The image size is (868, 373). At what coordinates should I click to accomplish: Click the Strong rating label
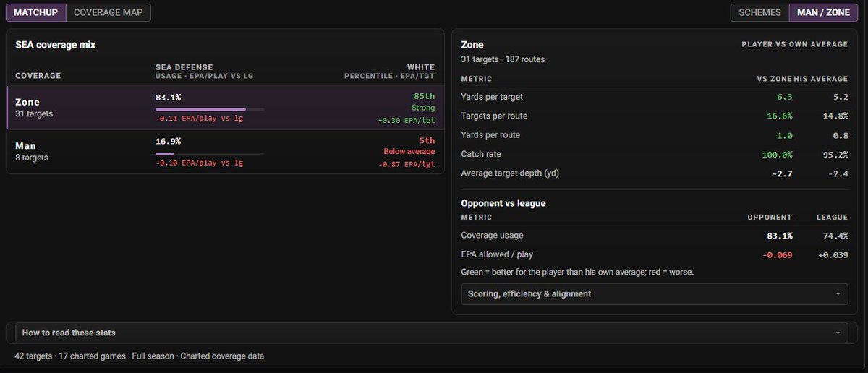click(423, 108)
